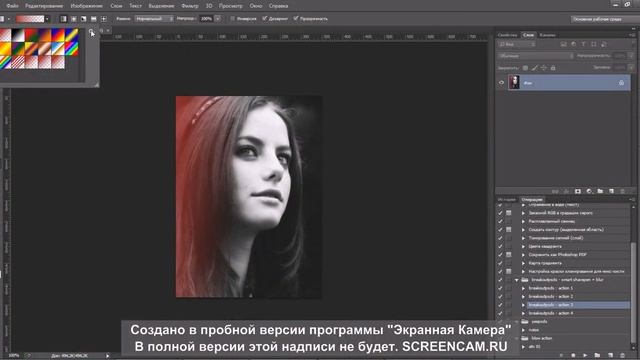Create new action icon

[610, 356]
